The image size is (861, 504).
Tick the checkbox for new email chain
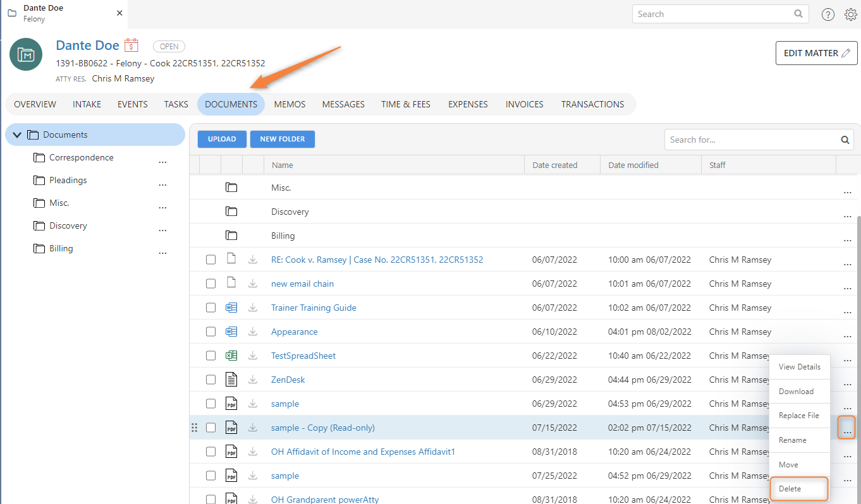211,283
